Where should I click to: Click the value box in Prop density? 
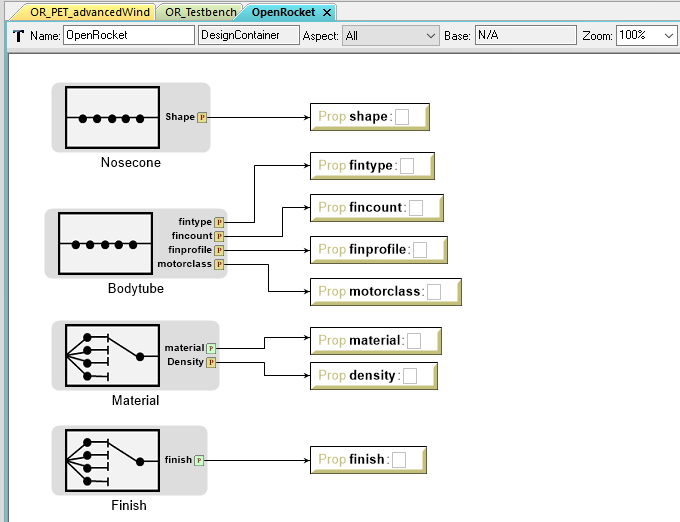(410, 376)
